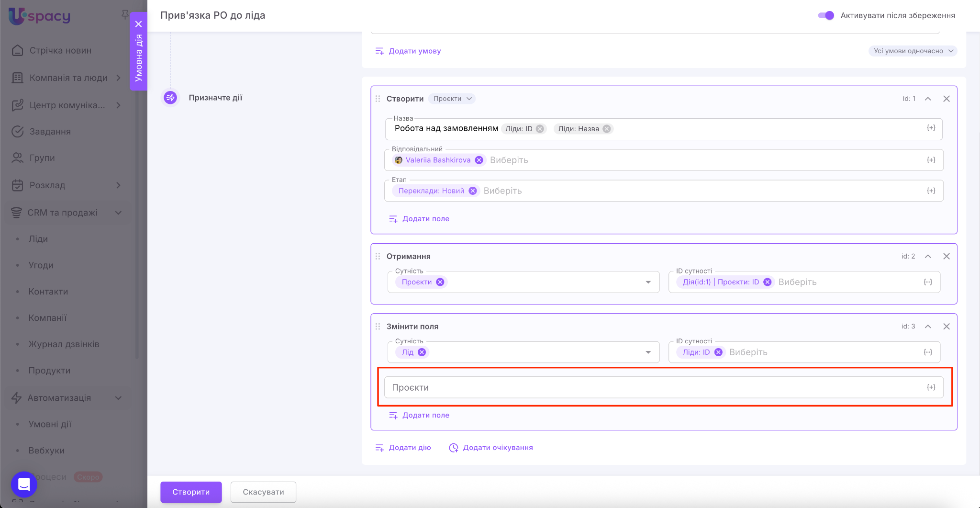Remove Valeriia Bashkirova from Відповідальний
Viewport: 980px width, 508px height.
pyautogui.click(x=479, y=160)
